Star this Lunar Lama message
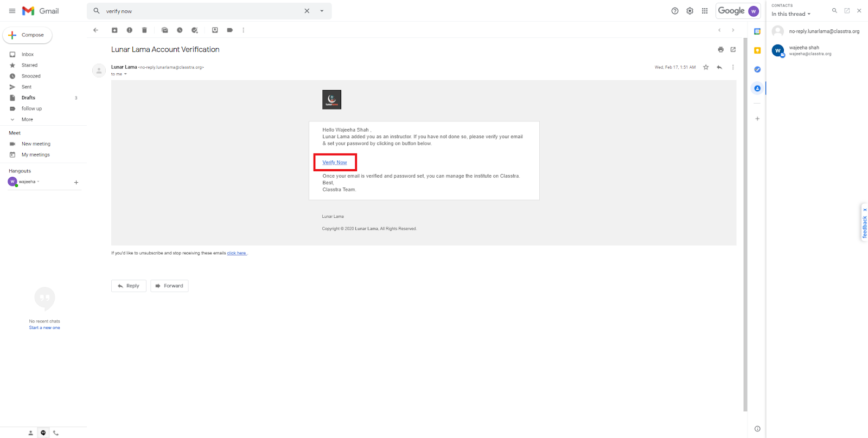The width and height of the screenshot is (868, 438). (706, 67)
